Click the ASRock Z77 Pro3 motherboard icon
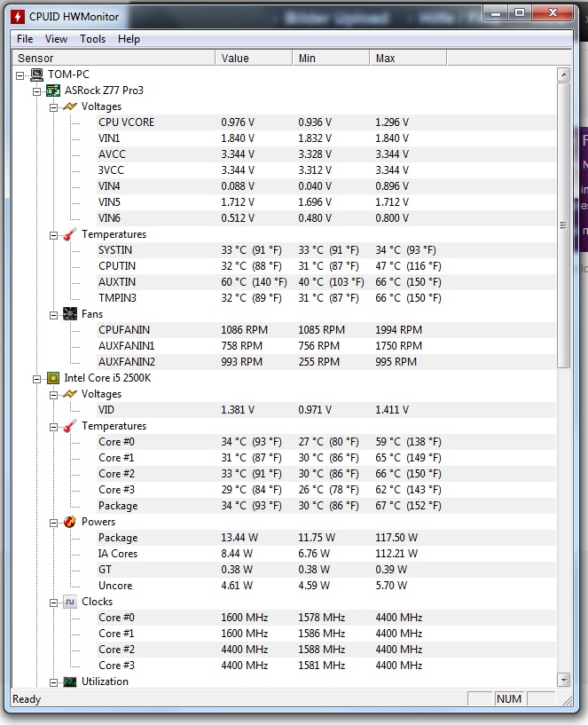 (x=53, y=91)
